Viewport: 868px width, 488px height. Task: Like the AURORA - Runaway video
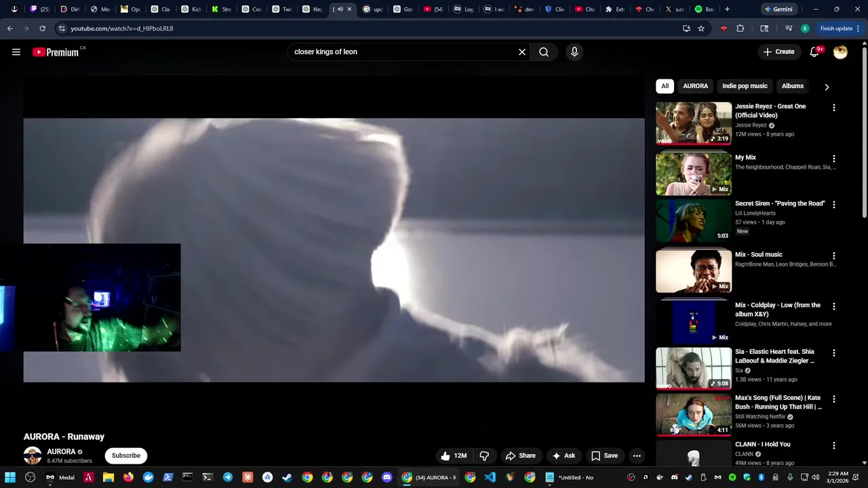[454, 455]
